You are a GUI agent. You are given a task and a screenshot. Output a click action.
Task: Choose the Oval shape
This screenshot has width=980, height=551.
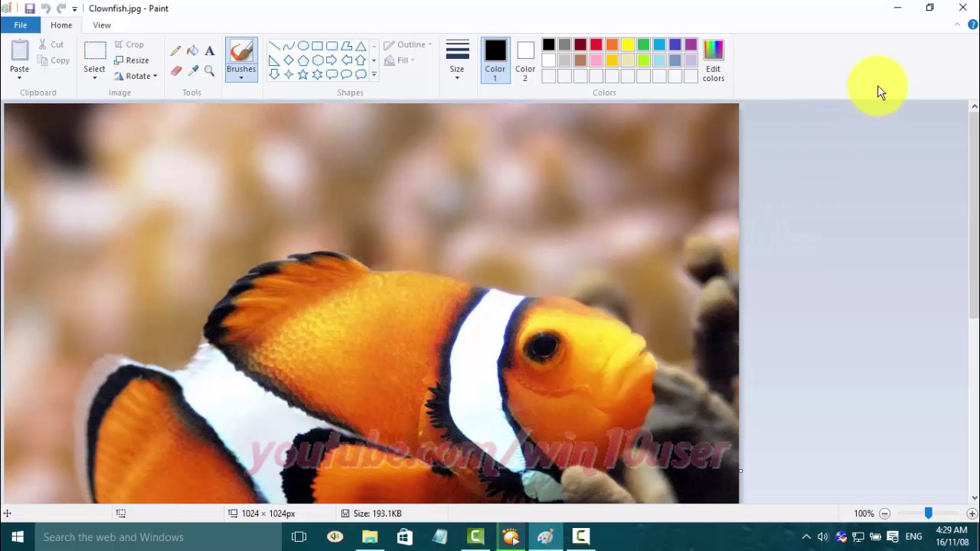[x=302, y=46]
